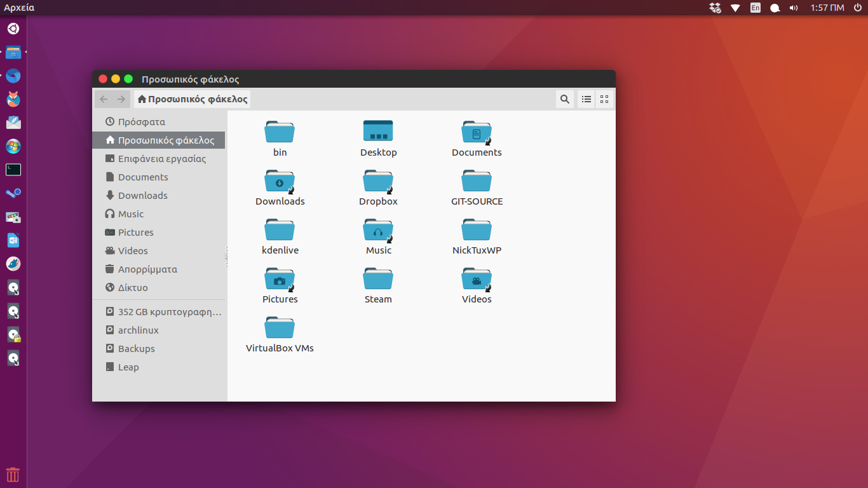Select the kdenlive folder icon
The height and width of the screenshot is (488, 868).
coord(280,230)
